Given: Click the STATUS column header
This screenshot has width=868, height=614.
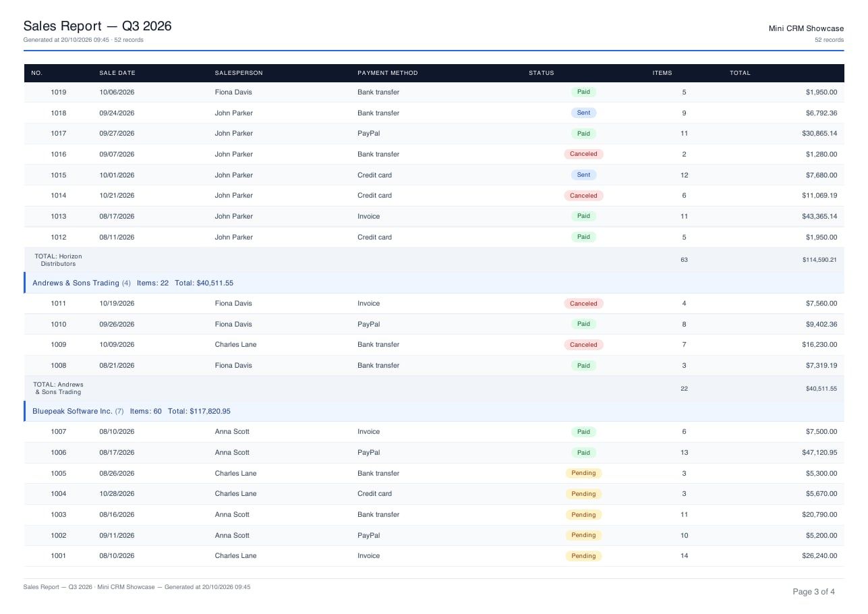Looking at the screenshot, I should 542,73.
